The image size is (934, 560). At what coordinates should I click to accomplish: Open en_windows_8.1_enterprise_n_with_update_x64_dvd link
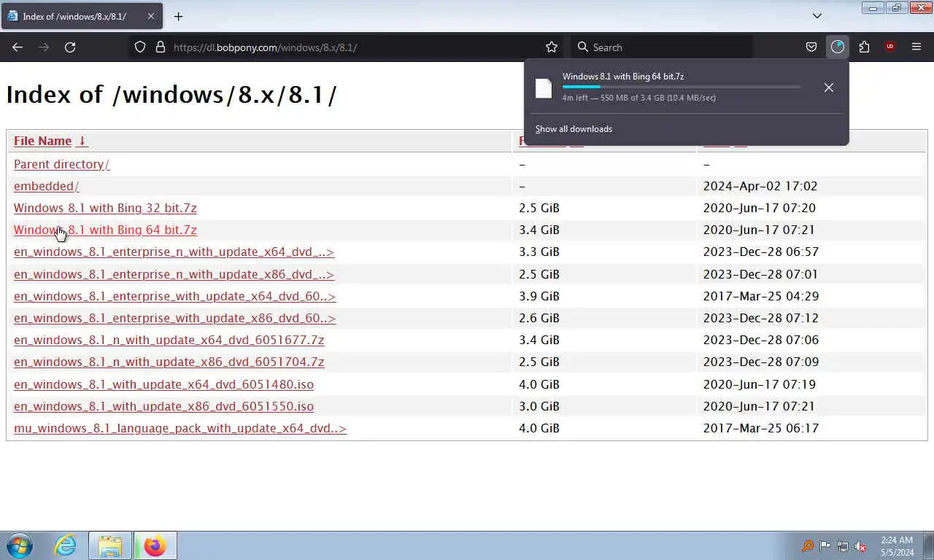point(174,252)
